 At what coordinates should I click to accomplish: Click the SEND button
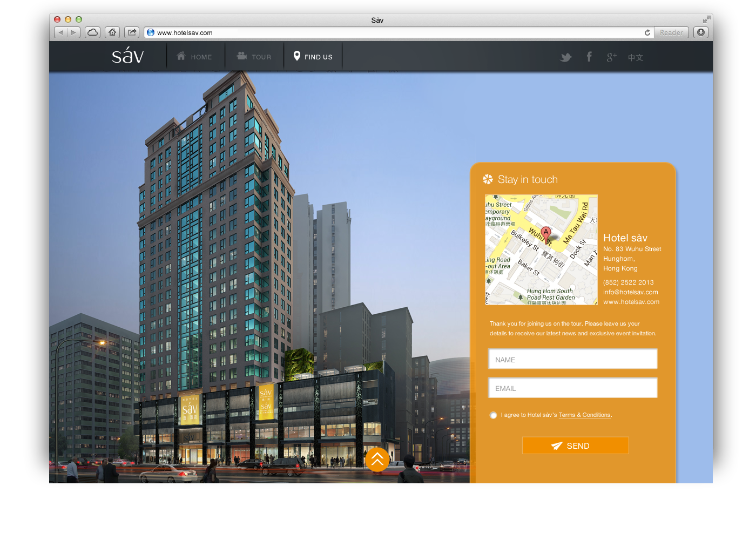click(576, 446)
